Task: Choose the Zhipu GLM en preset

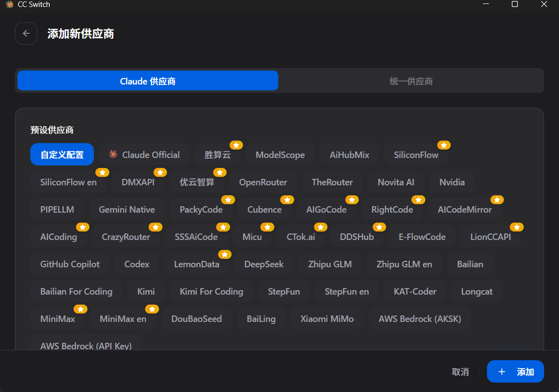Action: [404, 264]
